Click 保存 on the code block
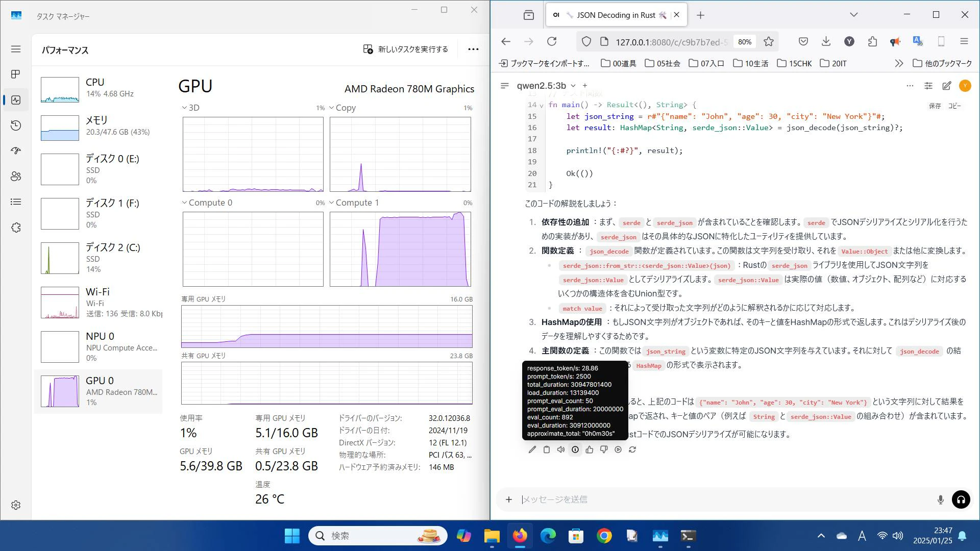The image size is (980, 551). tap(935, 106)
